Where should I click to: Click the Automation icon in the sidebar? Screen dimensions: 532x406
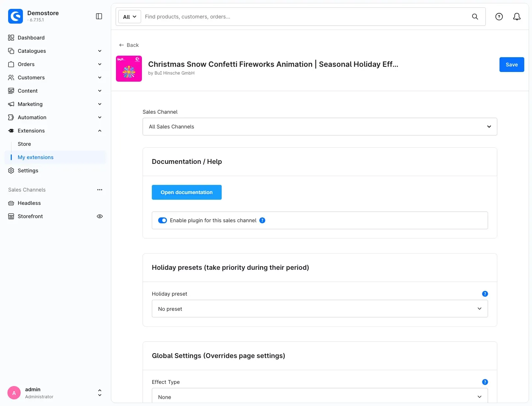pyautogui.click(x=11, y=117)
